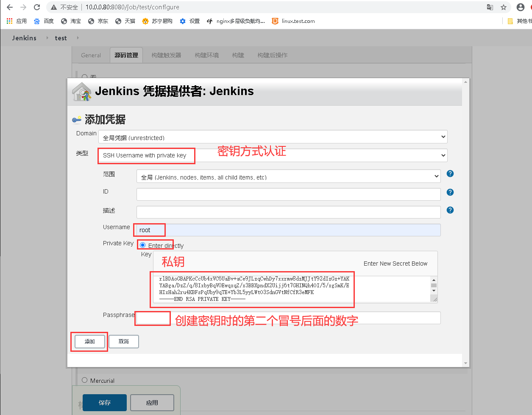
Task: Click the 取消 button
Action: (124, 342)
